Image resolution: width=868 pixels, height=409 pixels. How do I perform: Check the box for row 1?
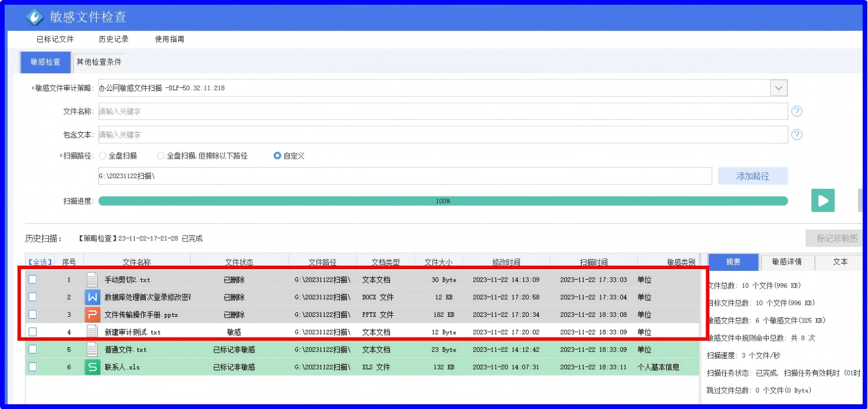click(33, 280)
